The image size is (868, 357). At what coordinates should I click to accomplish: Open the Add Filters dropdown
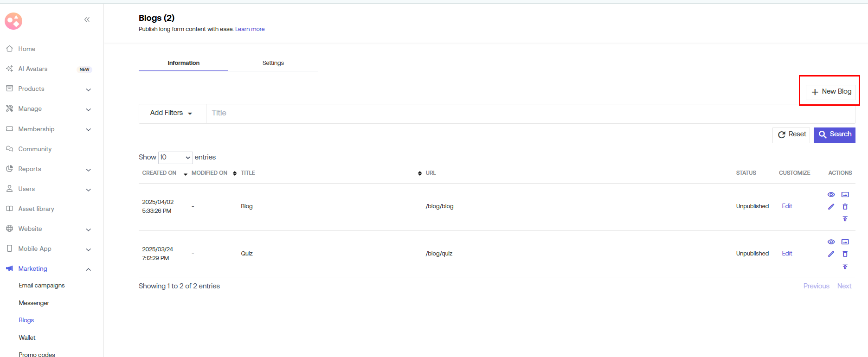click(x=171, y=113)
